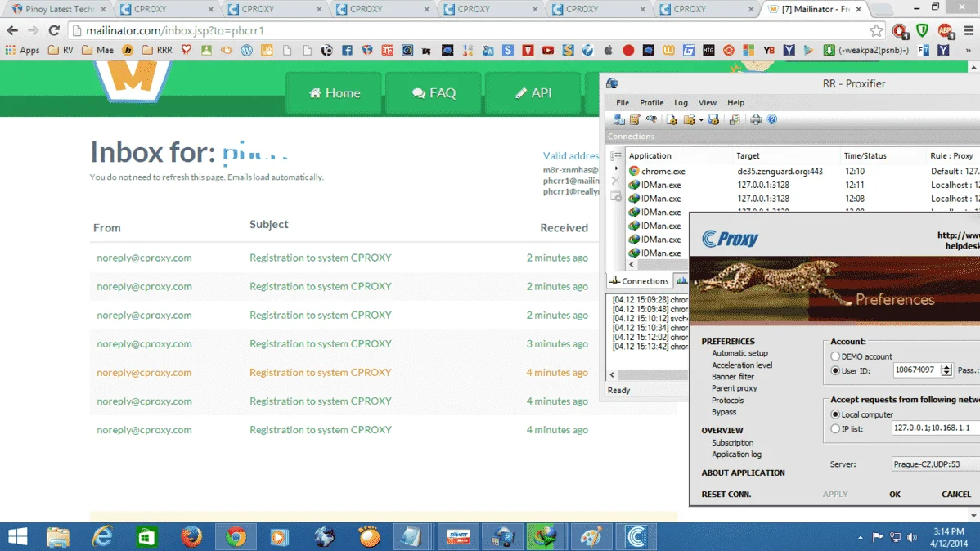Open CProxy taskbar icon
The image size is (980, 551).
coord(636,536)
